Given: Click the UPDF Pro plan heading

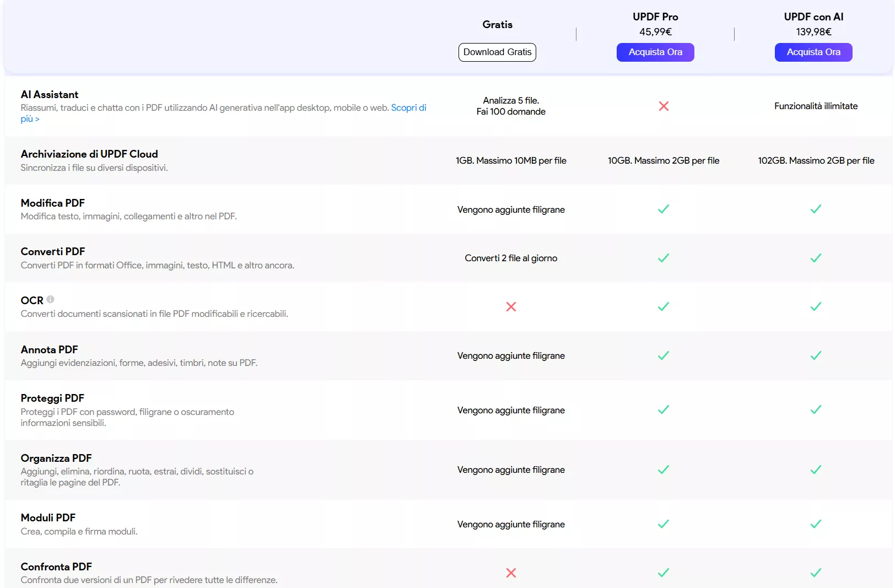Looking at the screenshot, I should point(655,17).
